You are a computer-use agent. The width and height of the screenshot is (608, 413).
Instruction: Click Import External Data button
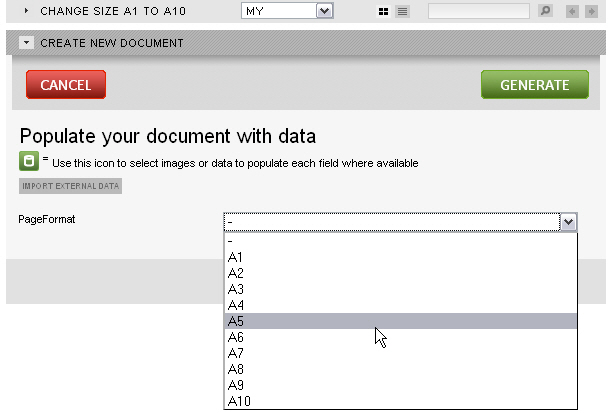[x=71, y=186]
